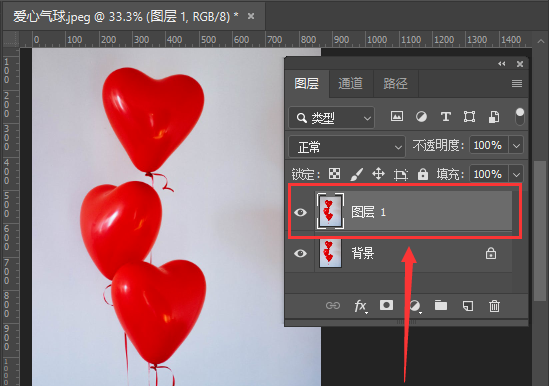The width and height of the screenshot is (549, 386).
Task: Click the 填充 100% value field
Action: click(x=488, y=174)
